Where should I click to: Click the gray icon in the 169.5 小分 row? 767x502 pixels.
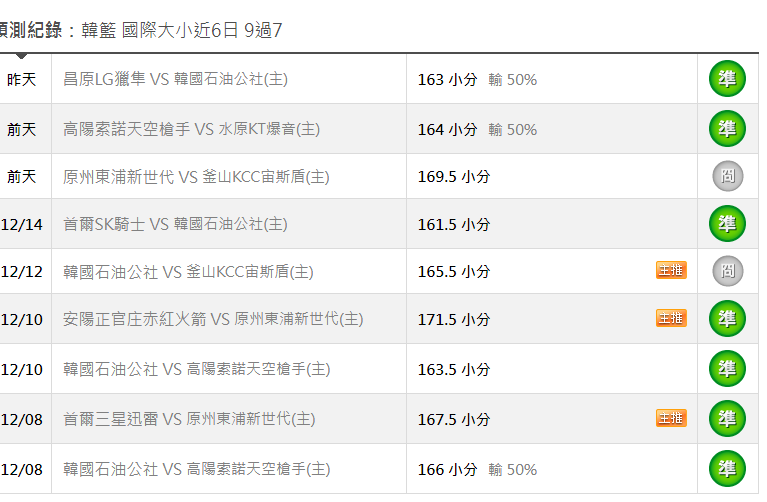click(727, 176)
